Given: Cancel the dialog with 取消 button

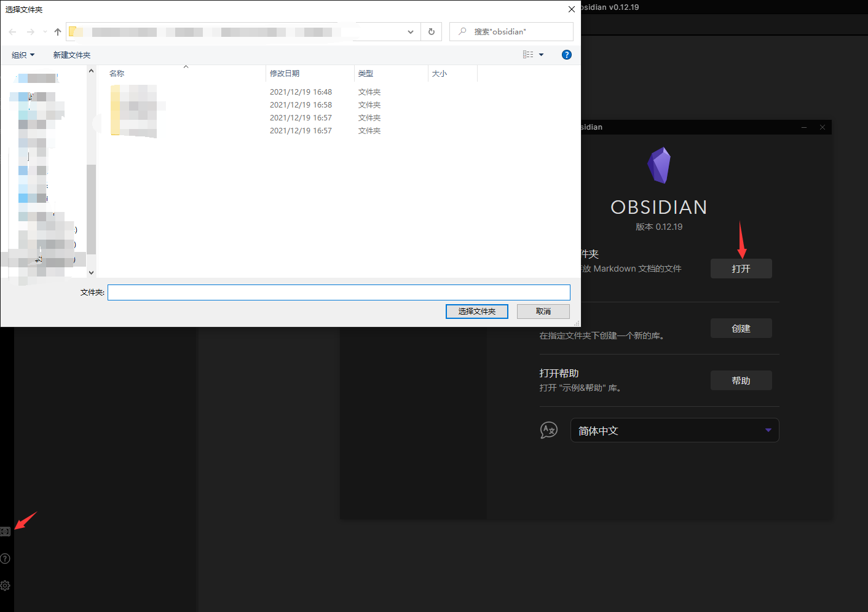Looking at the screenshot, I should pos(543,312).
